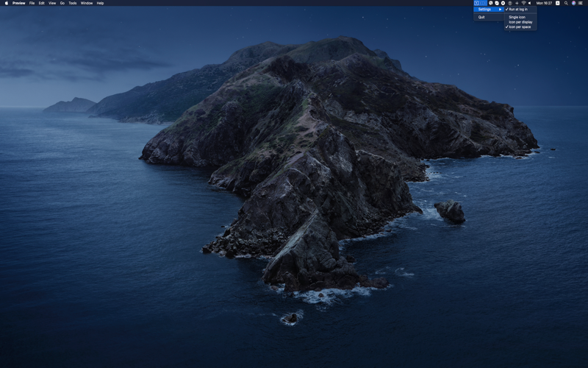The width and height of the screenshot is (588, 368).
Task: Open the Tools menu
Action: 73,3
